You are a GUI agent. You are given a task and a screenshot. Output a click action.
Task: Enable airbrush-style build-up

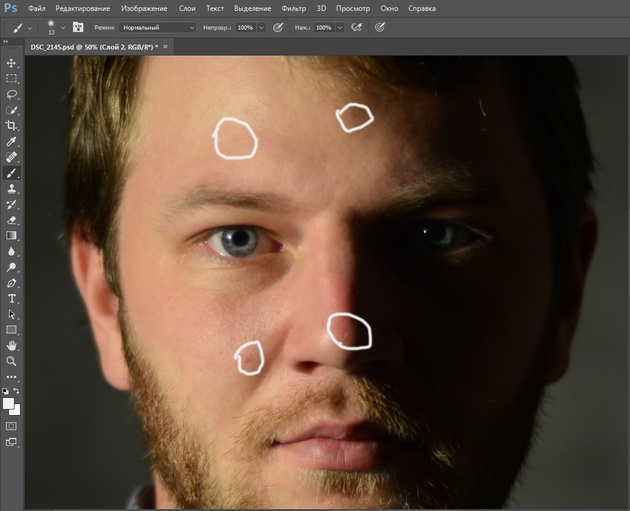click(356, 27)
